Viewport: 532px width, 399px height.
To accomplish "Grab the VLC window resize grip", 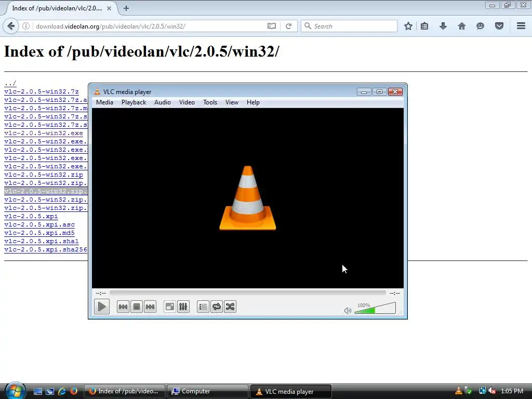I will [401, 312].
